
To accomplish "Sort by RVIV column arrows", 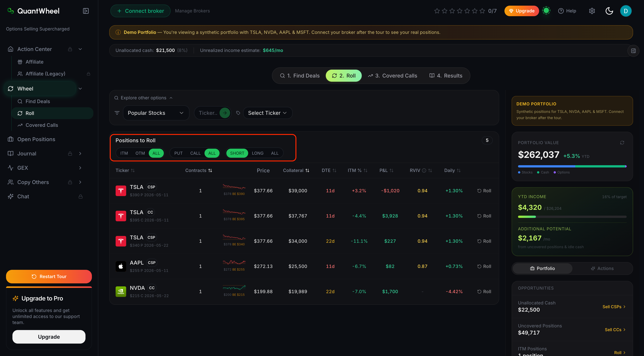I will pyautogui.click(x=430, y=170).
